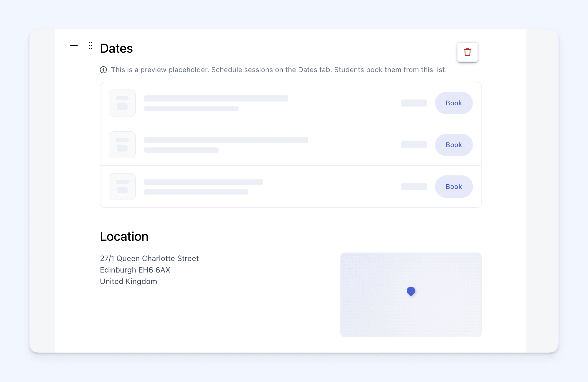Select the Dates heading text
Image resolution: width=588 pixels, height=382 pixels.
[x=116, y=48]
